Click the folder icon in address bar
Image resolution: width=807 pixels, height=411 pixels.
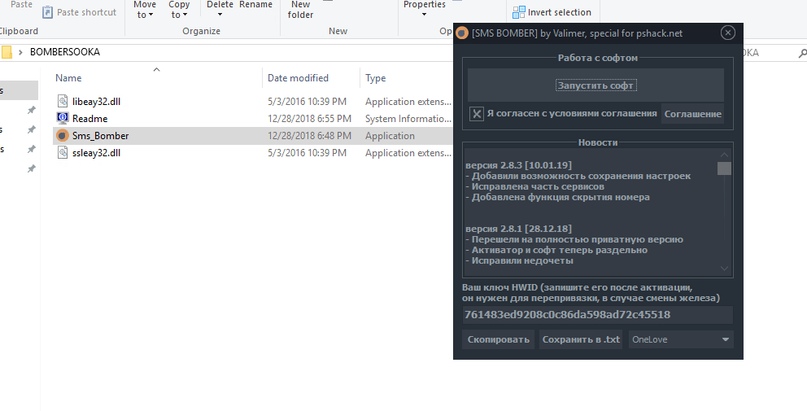pyautogui.click(x=7, y=52)
